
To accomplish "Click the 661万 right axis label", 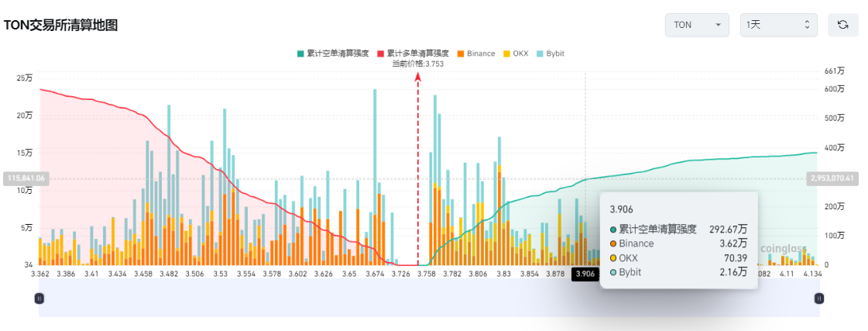I will [x=834, y=71].
